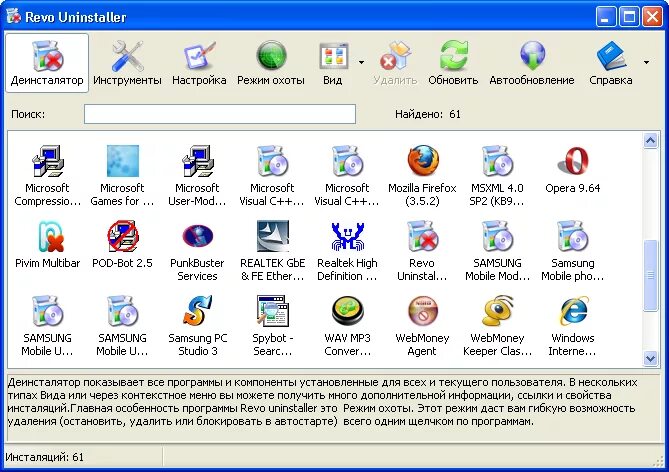Open the Деинсталятор toolbar section
Image resolution: width=669 pixels, height=472 pixels.
pos(47,63)
